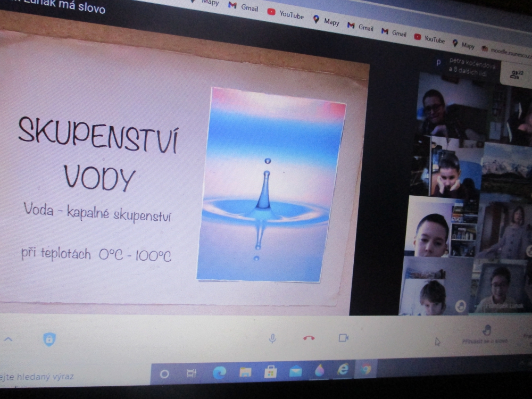Open File Explorer from the taskbar
The image size is (532, 399).
point(245,372)
